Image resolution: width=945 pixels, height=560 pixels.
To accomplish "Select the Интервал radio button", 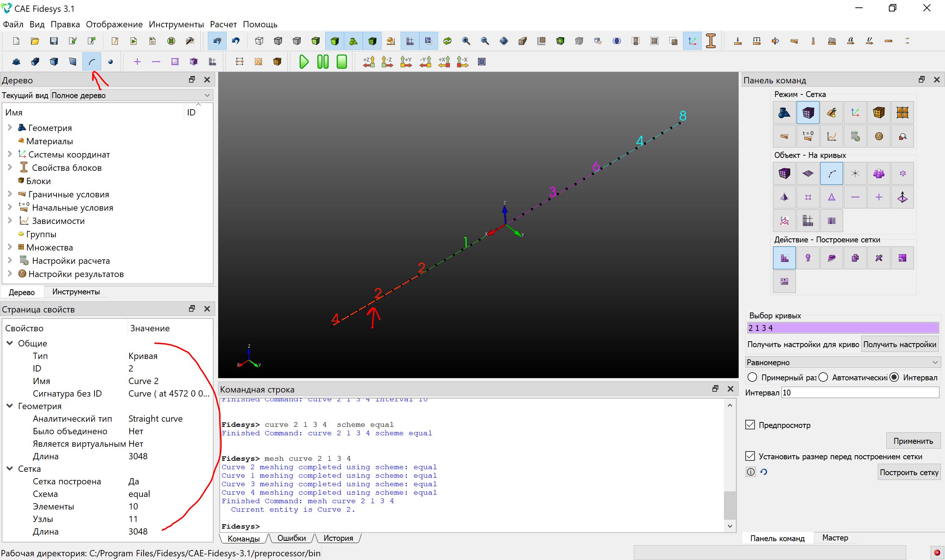I will 894,377.
